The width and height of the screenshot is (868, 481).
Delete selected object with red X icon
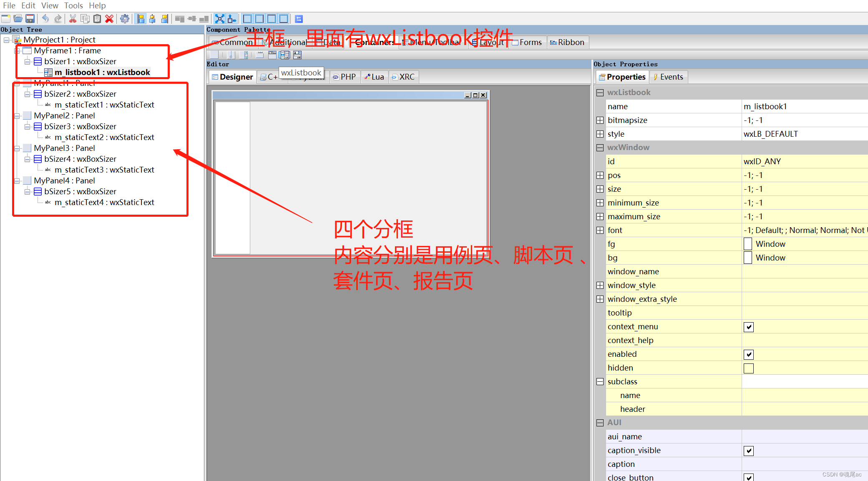click(109, 19)
